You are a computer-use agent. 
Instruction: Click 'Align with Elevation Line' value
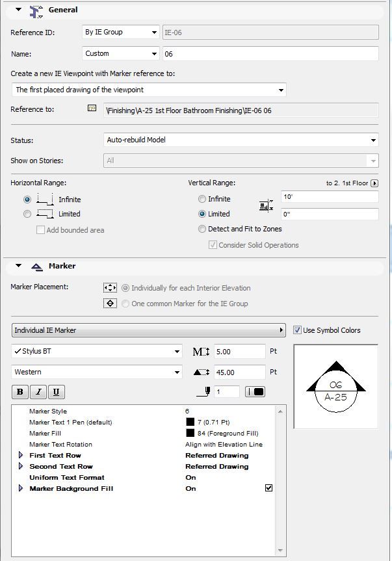(224, 445)
